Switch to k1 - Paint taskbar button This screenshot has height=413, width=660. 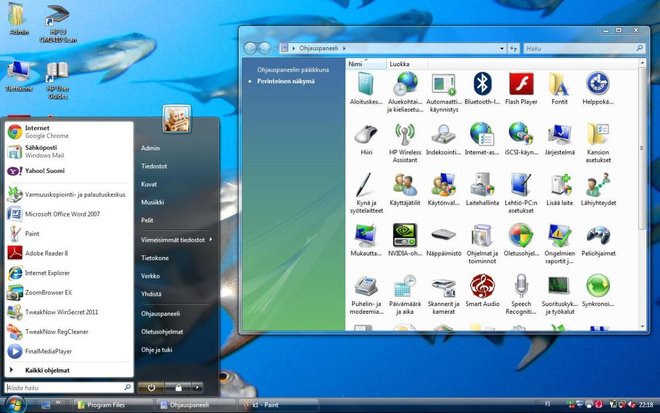[279, 405]
